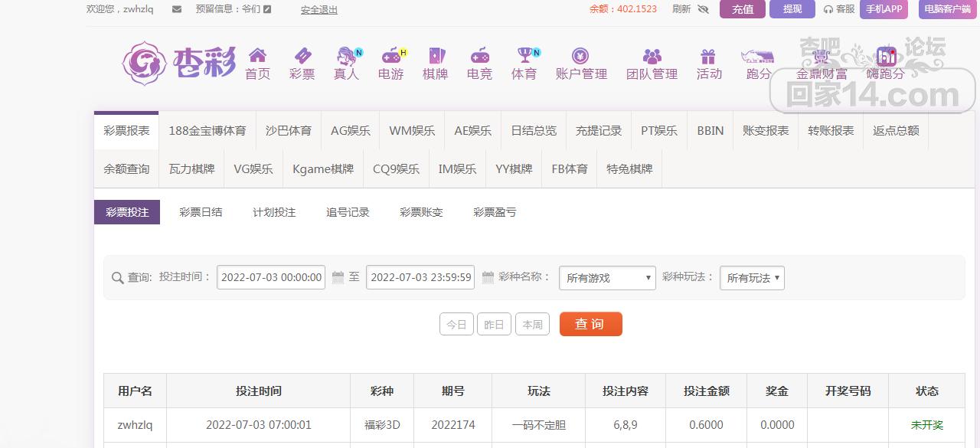Click the orange 查询 search button
Screen dimensions: 980x448
[x=591, y=324]
